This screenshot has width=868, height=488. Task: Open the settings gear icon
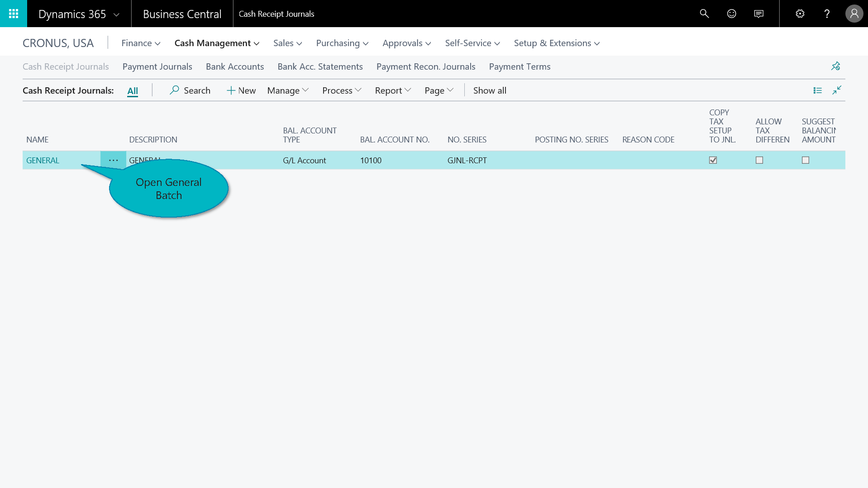tap(800, 14)
